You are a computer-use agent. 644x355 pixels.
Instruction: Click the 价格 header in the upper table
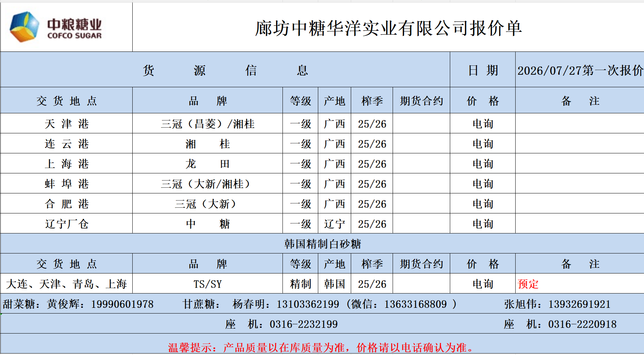pyautogui.click(x=483, y=101)
